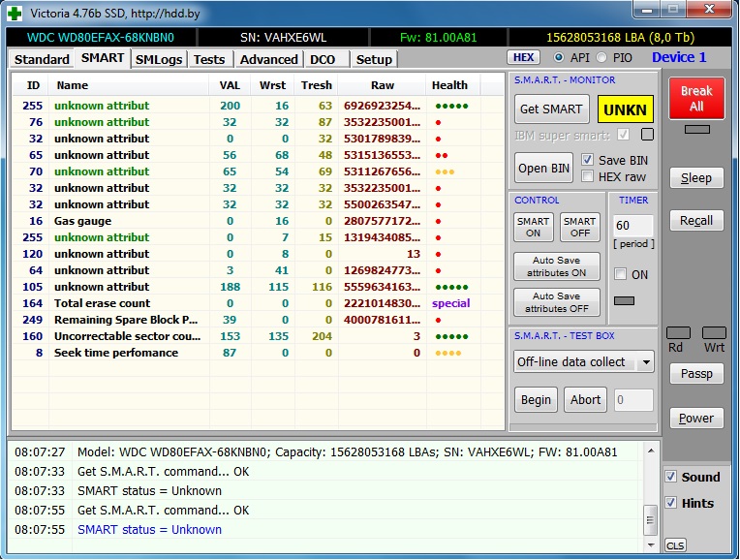Click the Wrst column header
Screen dimensions: 740x560
coord(273,85)
